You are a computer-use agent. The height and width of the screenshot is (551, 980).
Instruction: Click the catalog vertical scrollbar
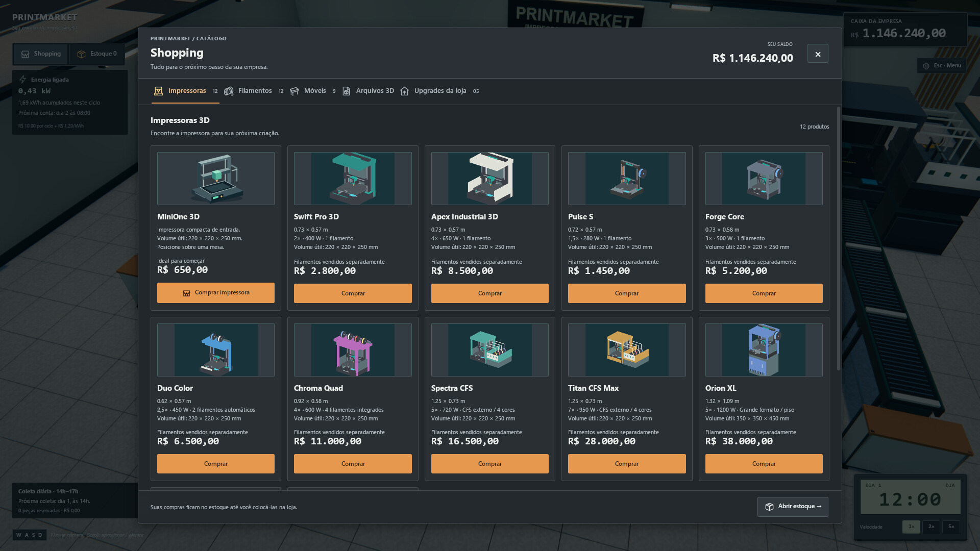click(x=838, y=238)
